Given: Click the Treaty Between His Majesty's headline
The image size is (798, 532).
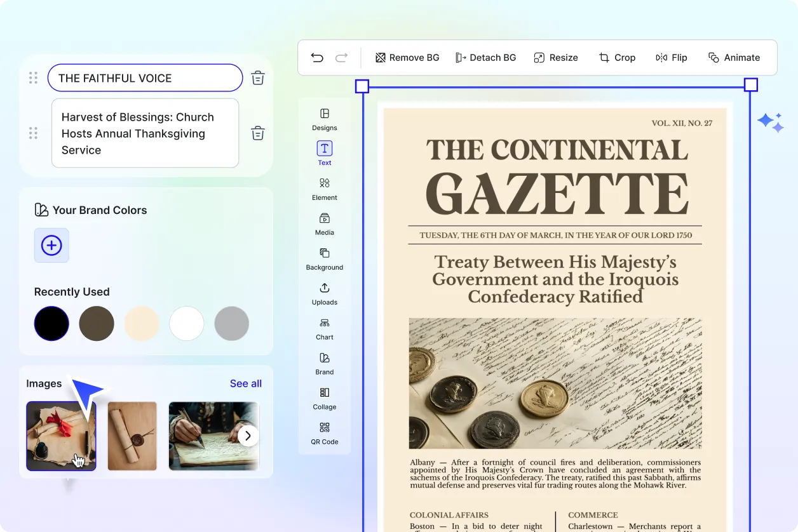Looking at the screenshot, I should 555,279.
